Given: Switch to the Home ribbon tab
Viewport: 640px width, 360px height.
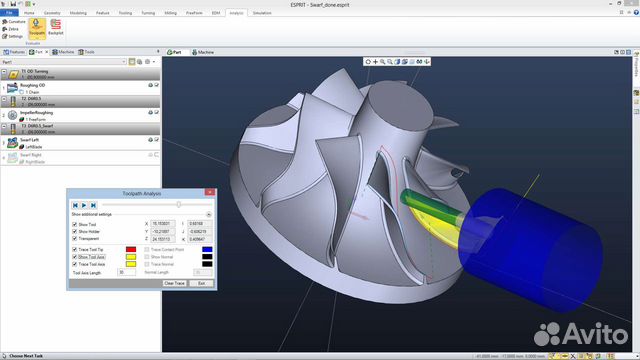Looking at the screenshot, I should (x=29, y=13).
